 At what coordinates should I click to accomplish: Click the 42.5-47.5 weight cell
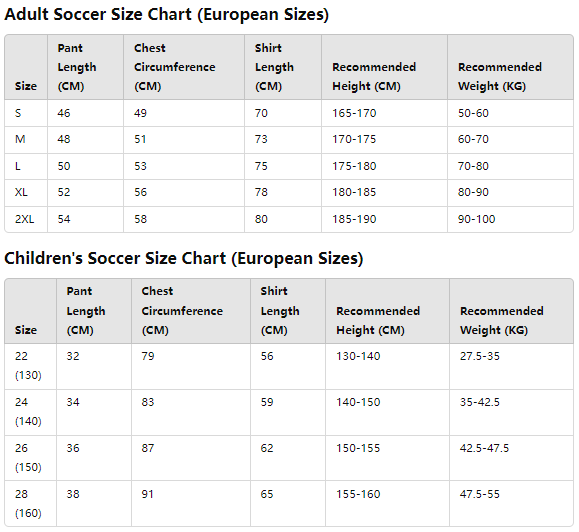pos(511,458)
